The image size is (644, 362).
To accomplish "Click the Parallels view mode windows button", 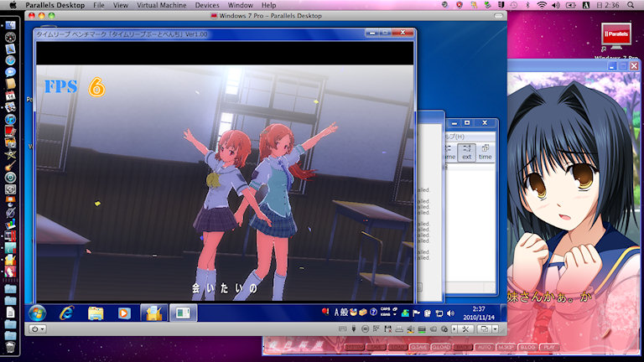I will (x=485, y=329).
